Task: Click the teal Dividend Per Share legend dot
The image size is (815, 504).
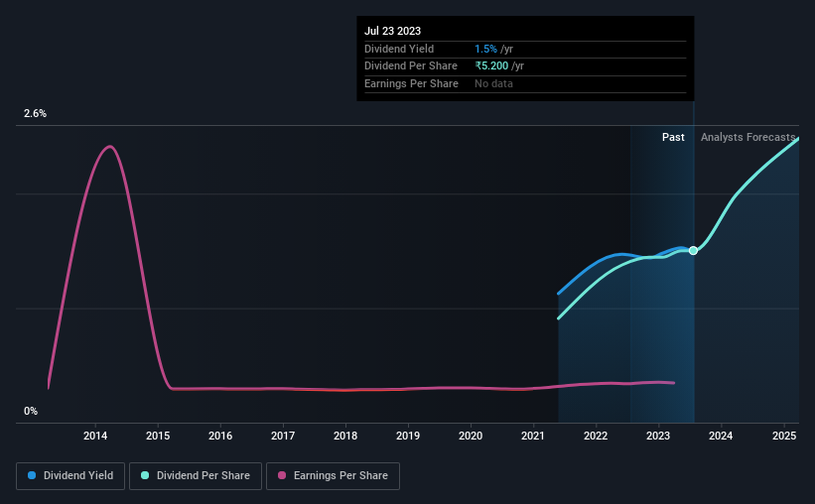Action: pyautogui.click(x=145, y=475)
